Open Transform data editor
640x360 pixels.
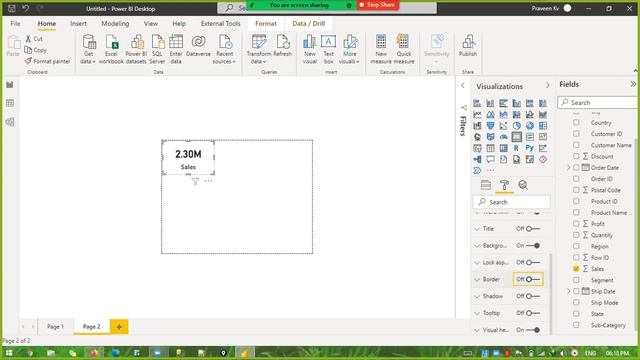(259, 49)
